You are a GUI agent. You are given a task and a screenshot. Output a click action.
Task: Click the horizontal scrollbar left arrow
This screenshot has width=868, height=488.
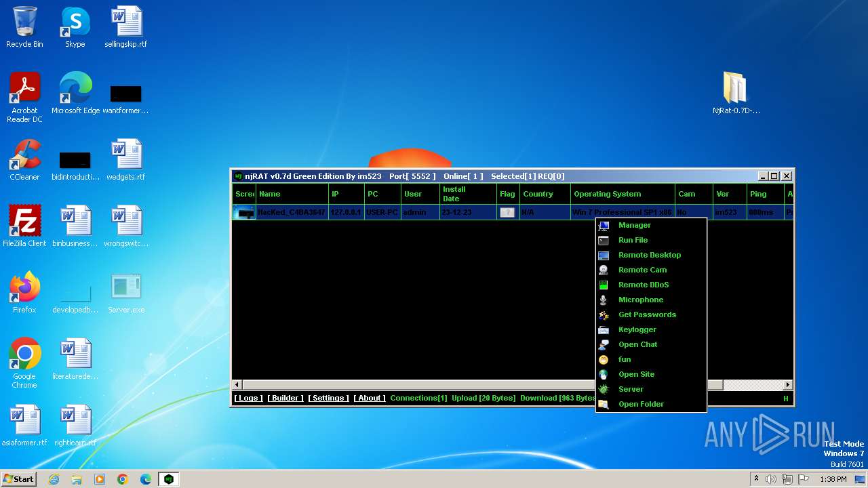[237, 384]
